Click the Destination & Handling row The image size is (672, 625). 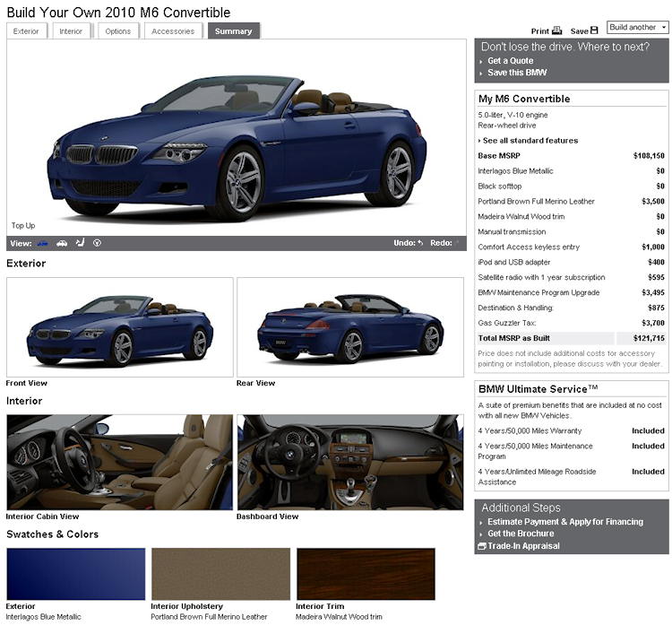(x=572, y=308)
